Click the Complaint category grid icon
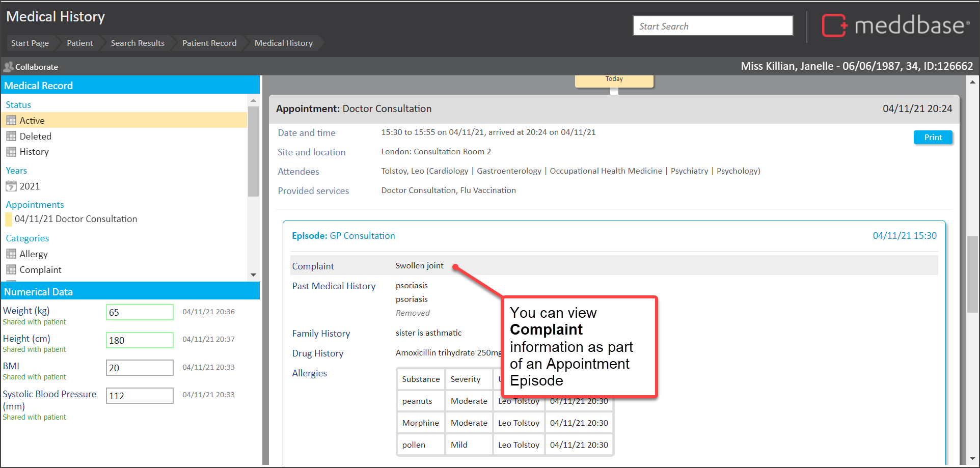Image resolution: width=980 pixels, height=468 pixels. tap(11, 270)
